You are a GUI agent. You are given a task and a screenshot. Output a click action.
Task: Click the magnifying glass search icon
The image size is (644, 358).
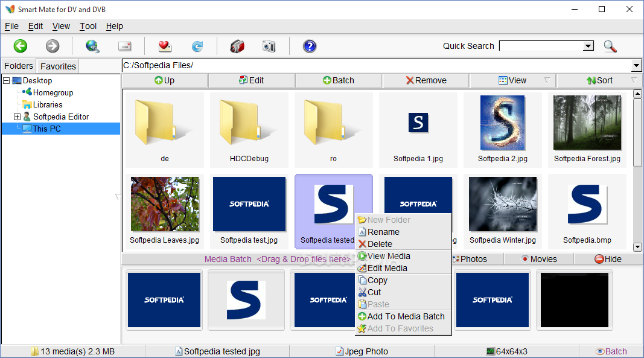[610, 46]
